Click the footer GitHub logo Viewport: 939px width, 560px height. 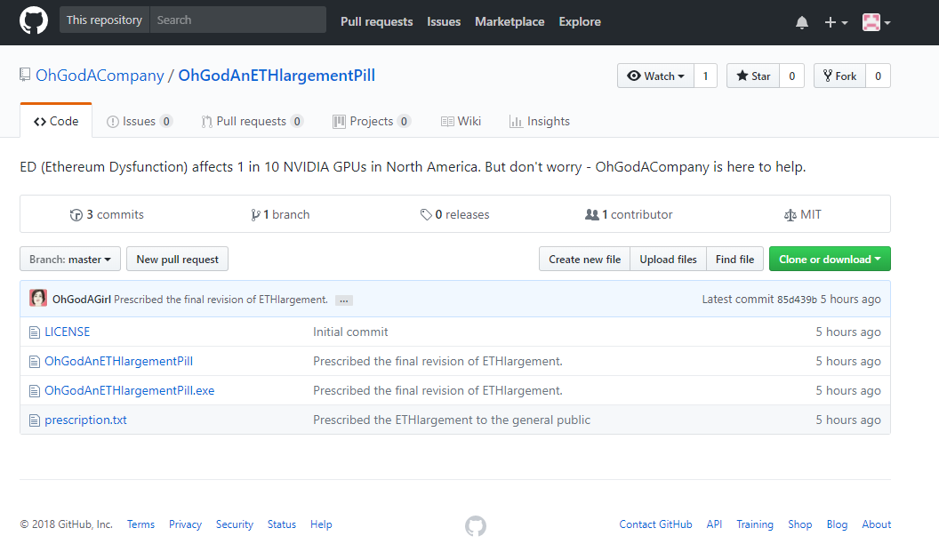click(476, 526)
